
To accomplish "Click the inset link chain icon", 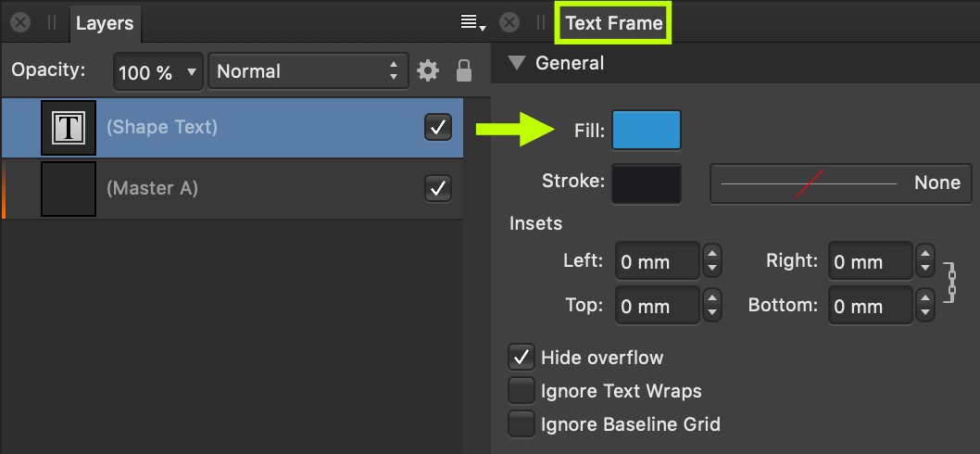I will [950, 284].
